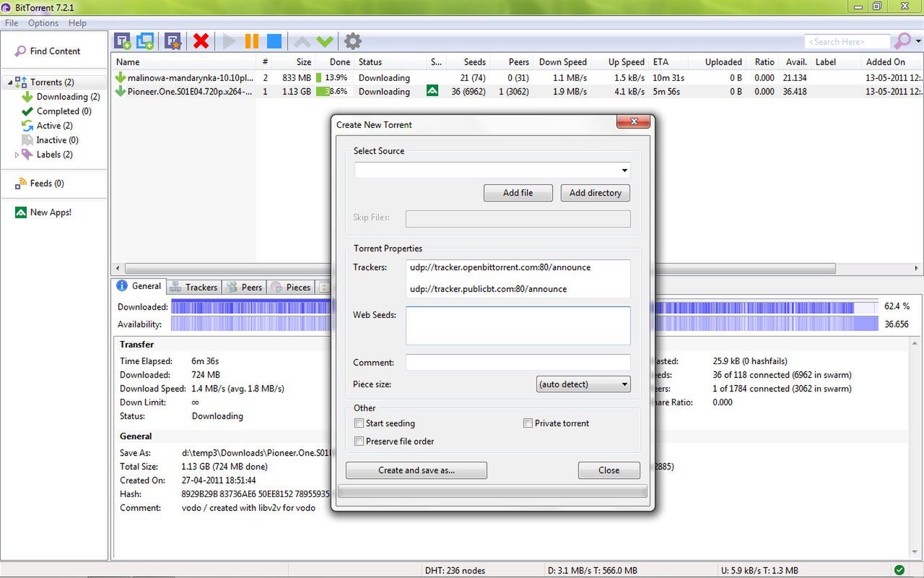Click the magnifying glass search icon
Image resolution: width=924 pixels, height=578 pixels.
[902, 41]
